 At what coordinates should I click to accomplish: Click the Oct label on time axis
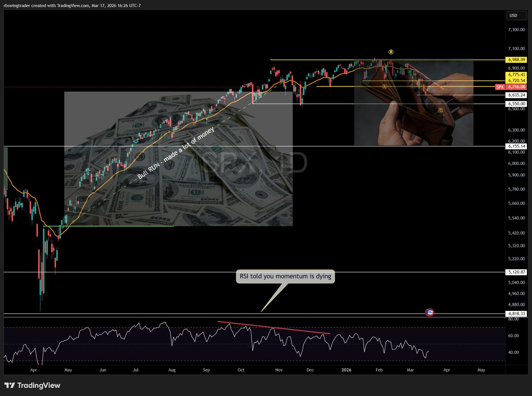pos(241,369)
